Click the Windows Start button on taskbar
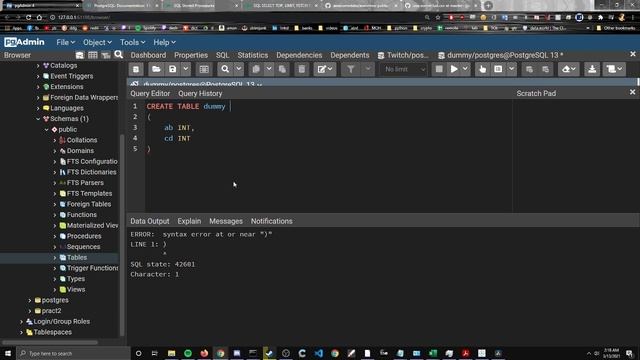This screenshot has width=640, height=360. pos(8,353)
